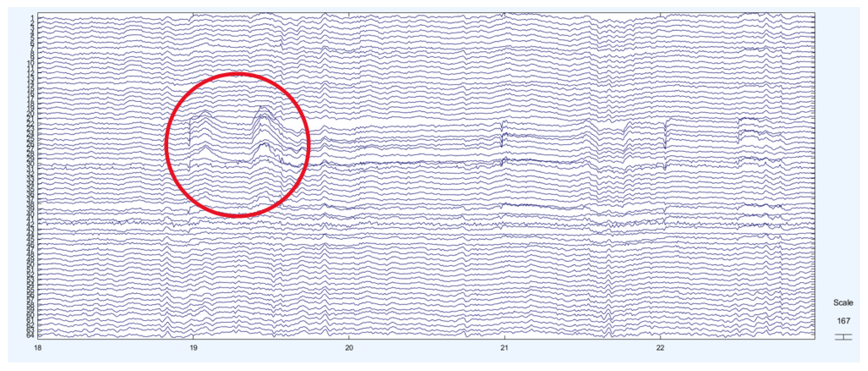Click channel label 1 at top
The height and width of the screenshot is (371, 868).
click(x=32, y=17)
